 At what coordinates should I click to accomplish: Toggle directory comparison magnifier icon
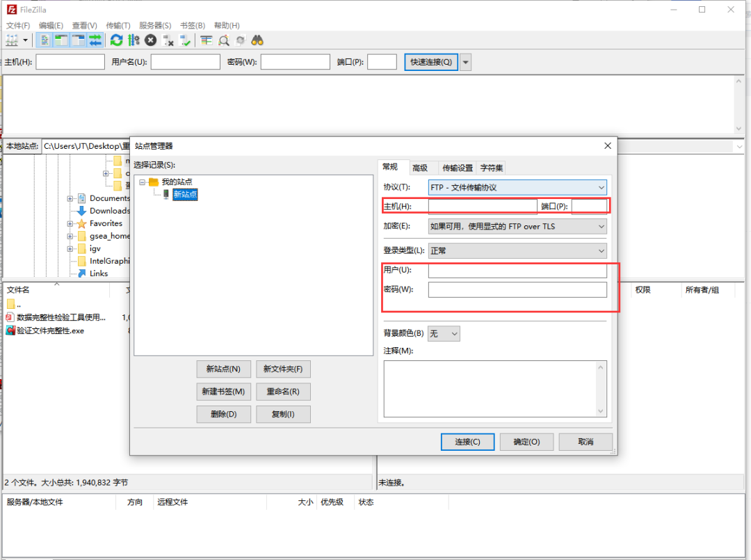(224, 41)
